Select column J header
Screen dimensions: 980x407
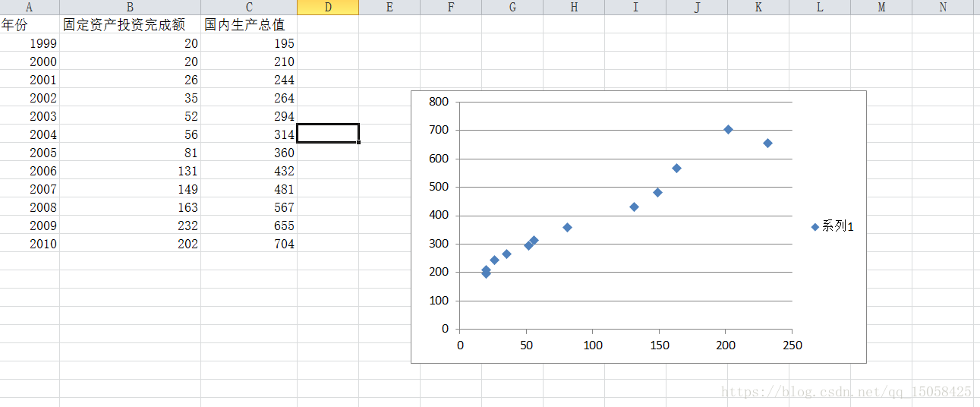click(x=697, y=7)
